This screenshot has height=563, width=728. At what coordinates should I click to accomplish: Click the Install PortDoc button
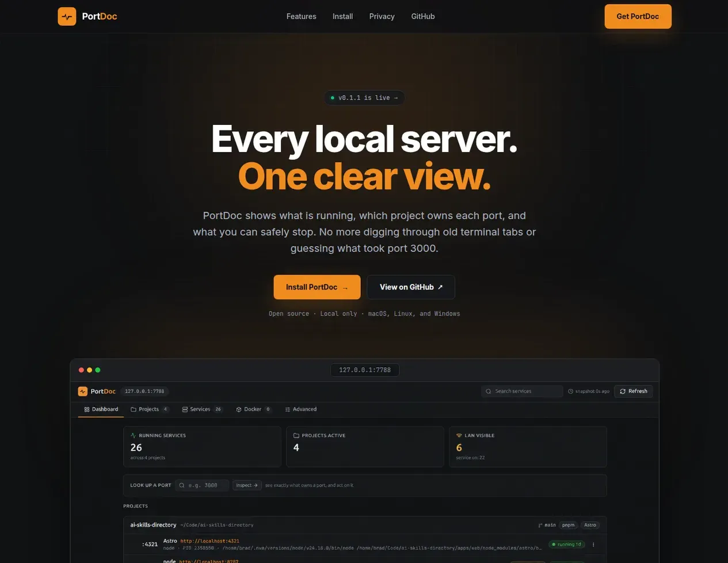[x=317, y=287]
